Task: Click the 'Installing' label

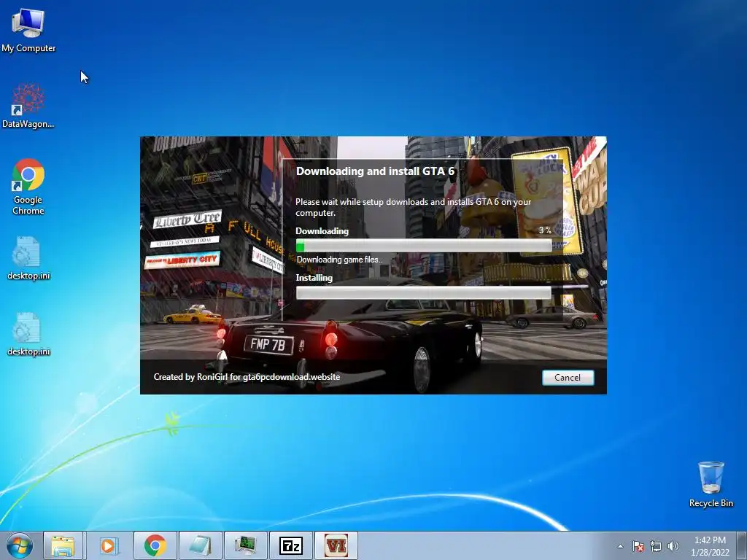Action: pyautogui.click(x=314, y=278)
